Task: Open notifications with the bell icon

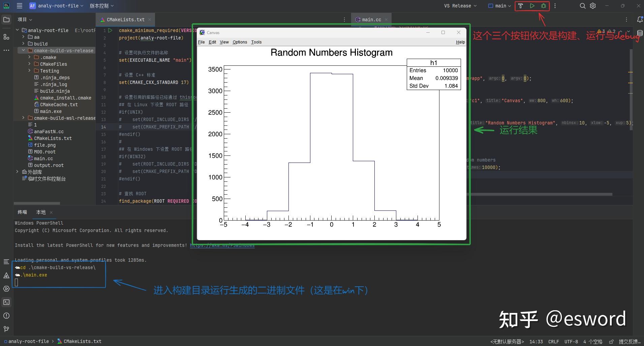Action: (x=640, y=19)
